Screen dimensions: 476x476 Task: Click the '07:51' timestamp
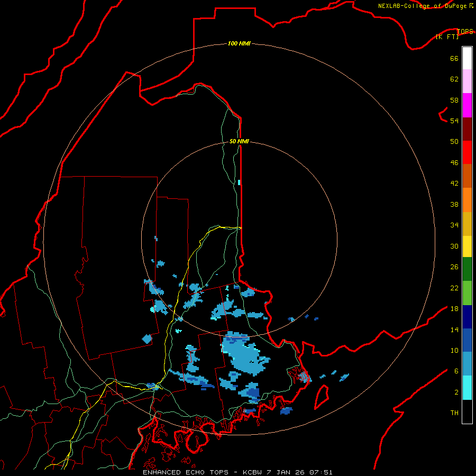coord(321,472)
